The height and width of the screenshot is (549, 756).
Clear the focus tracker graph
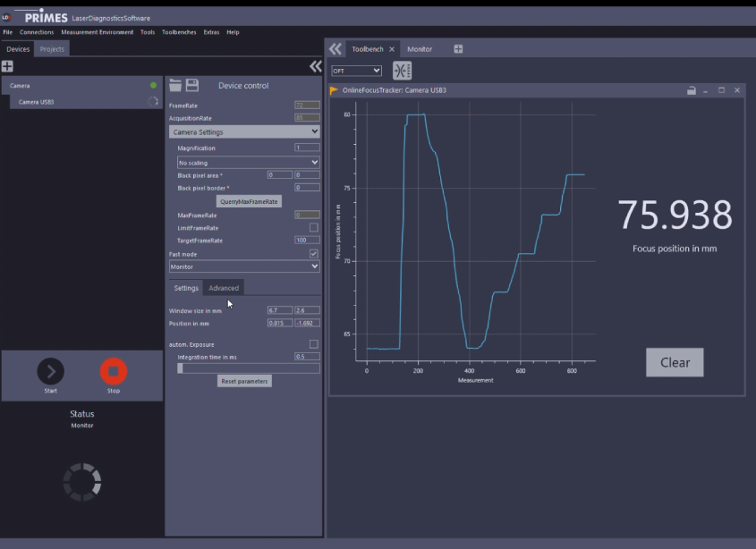[x=675, y=362]
